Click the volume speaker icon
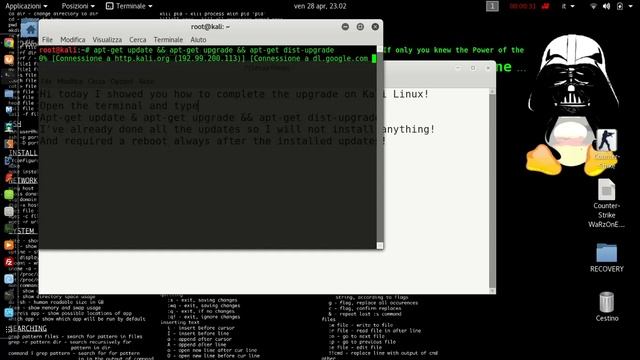 (607, 6)
